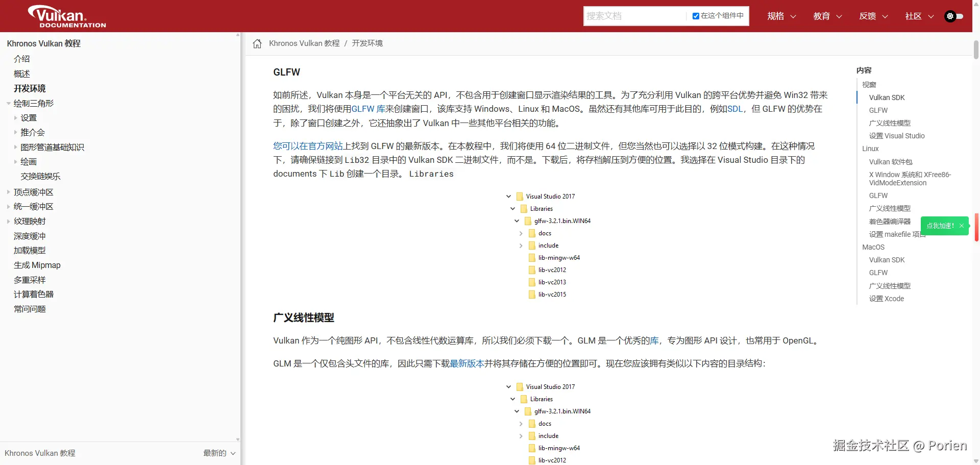This screenshot has height=465, width=980.
Task: Collapse the 绘制三角形 sidebar section
Action: (x=9, y=104)
